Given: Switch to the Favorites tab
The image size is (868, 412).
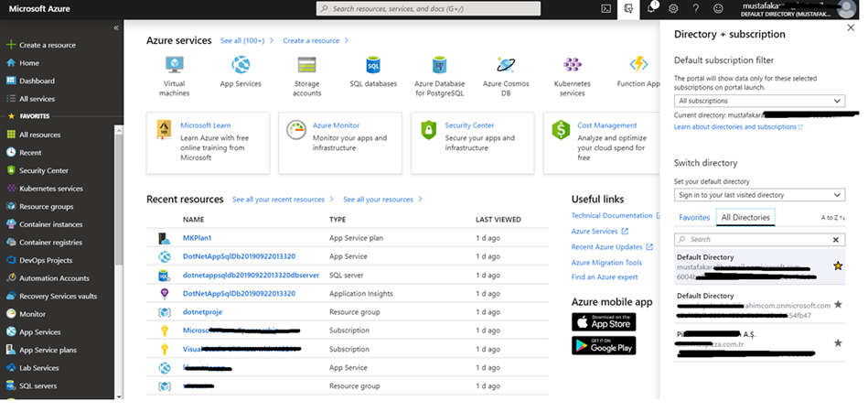Looking at the screenshot, I should (694, 218).
